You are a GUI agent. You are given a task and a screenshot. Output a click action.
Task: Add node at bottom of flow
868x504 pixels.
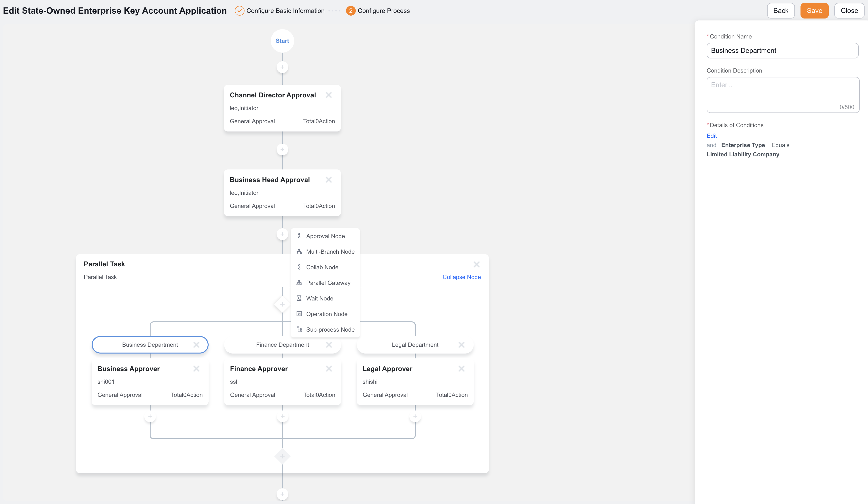282,494
